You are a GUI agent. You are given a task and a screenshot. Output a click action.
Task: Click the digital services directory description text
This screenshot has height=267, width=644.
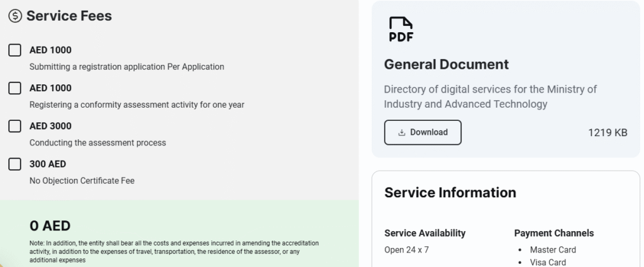[490, 96]
